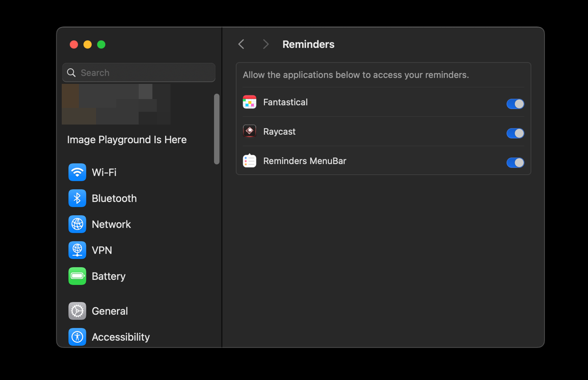Disable Raycast reminders access toggle
The width and height of the screenshot is (588, 380).
[515, 133]
